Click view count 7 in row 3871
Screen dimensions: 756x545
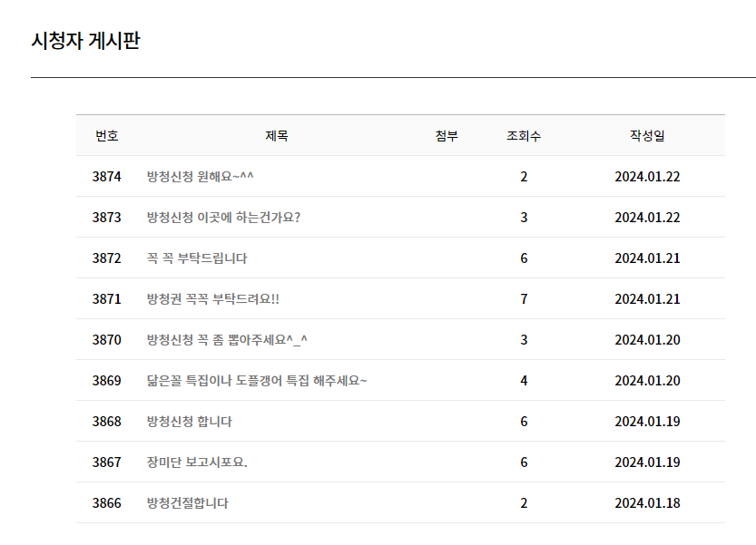coord(524,298)
